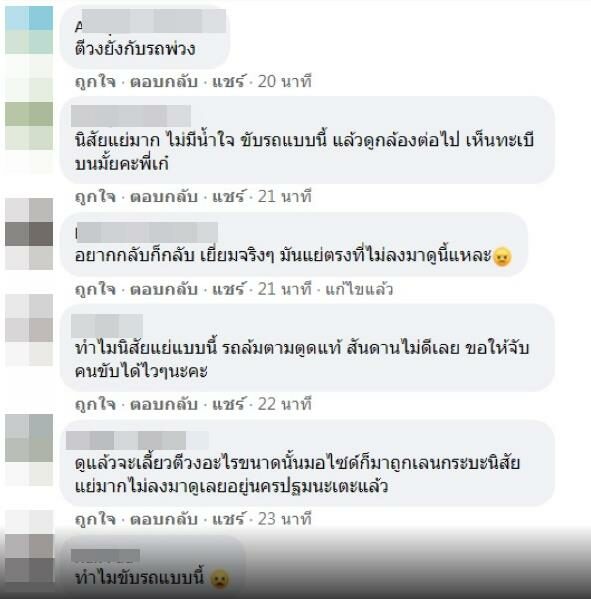Click blurred name above ทำไมนิสัยแย่แบบนี้ comment
Image resolution: width=591 pixels, height=599 pixels.
pyautogui.click(x=107, y=325)
